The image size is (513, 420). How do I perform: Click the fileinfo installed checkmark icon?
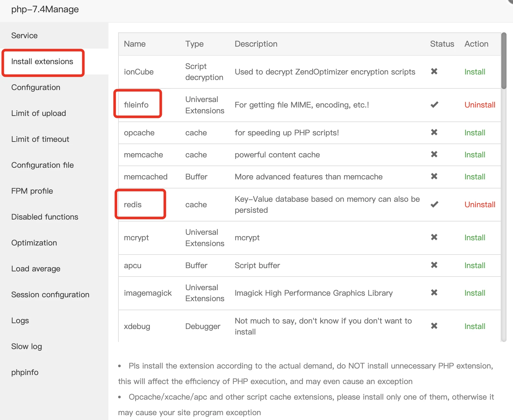(434, 105)
